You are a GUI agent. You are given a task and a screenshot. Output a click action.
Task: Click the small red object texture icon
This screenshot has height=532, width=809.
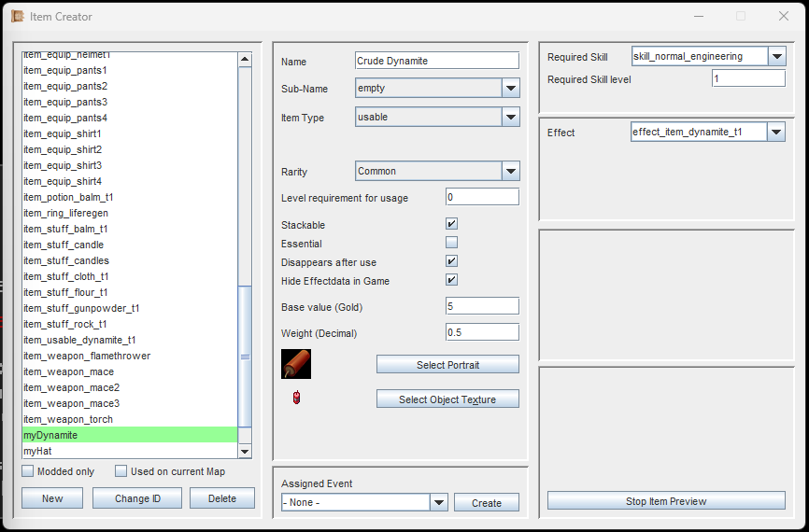(x=297, y=399)
